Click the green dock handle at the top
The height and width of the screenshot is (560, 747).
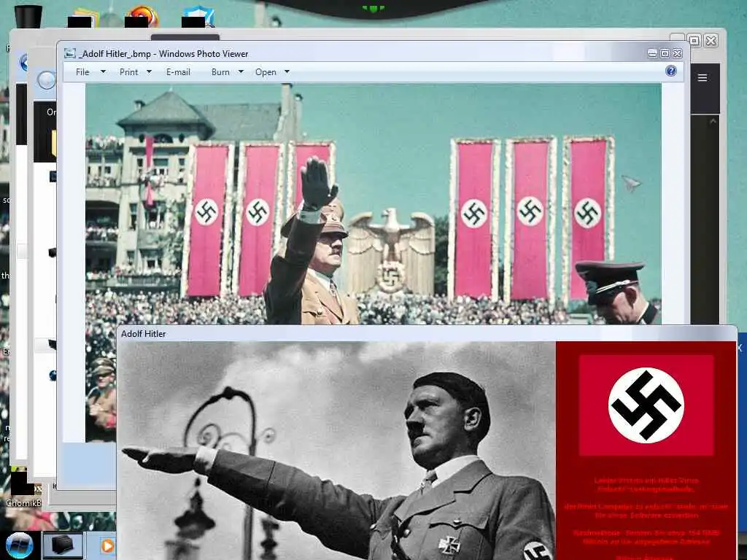click(373, 8)
